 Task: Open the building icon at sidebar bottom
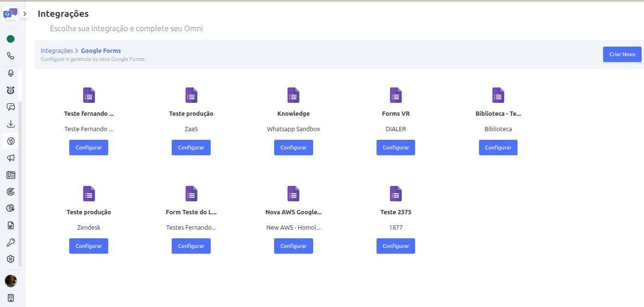click(10, 297)
